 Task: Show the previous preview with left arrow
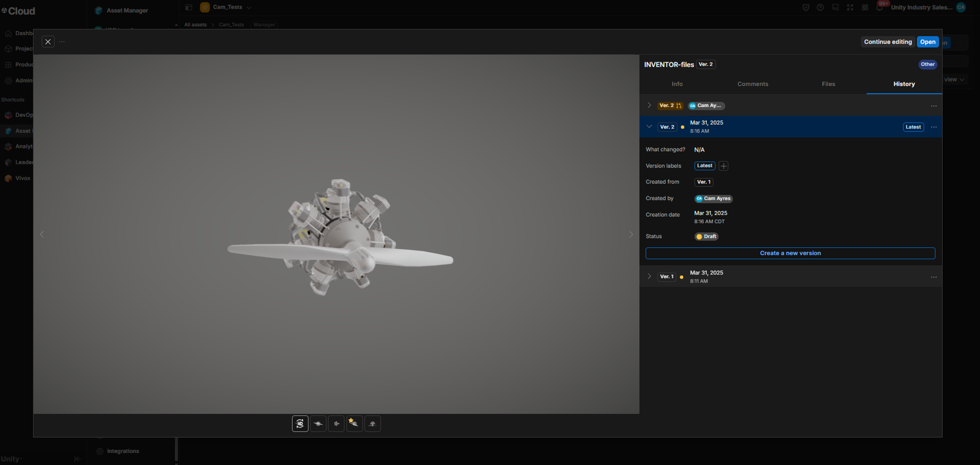pos(42,234)
